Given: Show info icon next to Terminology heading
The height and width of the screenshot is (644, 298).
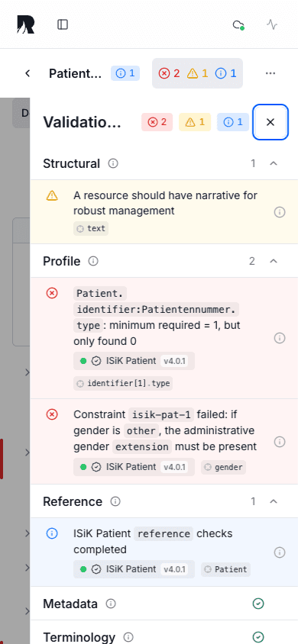Looking at the screenshot, I should pos(128,637).
